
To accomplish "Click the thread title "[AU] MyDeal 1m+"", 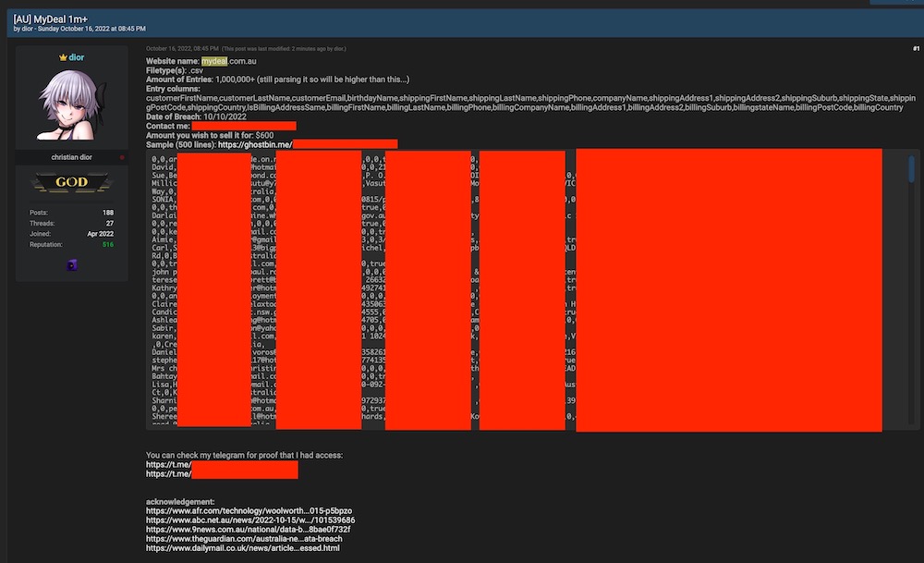I will [x=51, y=19].
